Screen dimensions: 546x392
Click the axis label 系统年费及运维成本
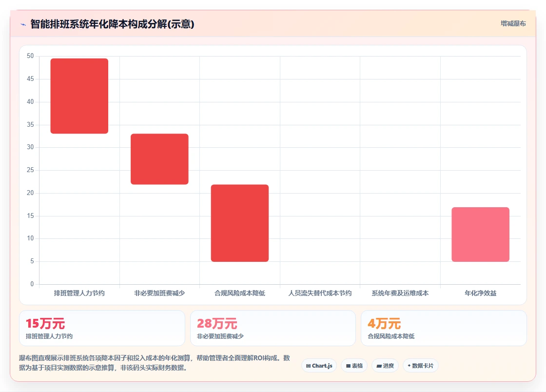click(x=400, y=293)
